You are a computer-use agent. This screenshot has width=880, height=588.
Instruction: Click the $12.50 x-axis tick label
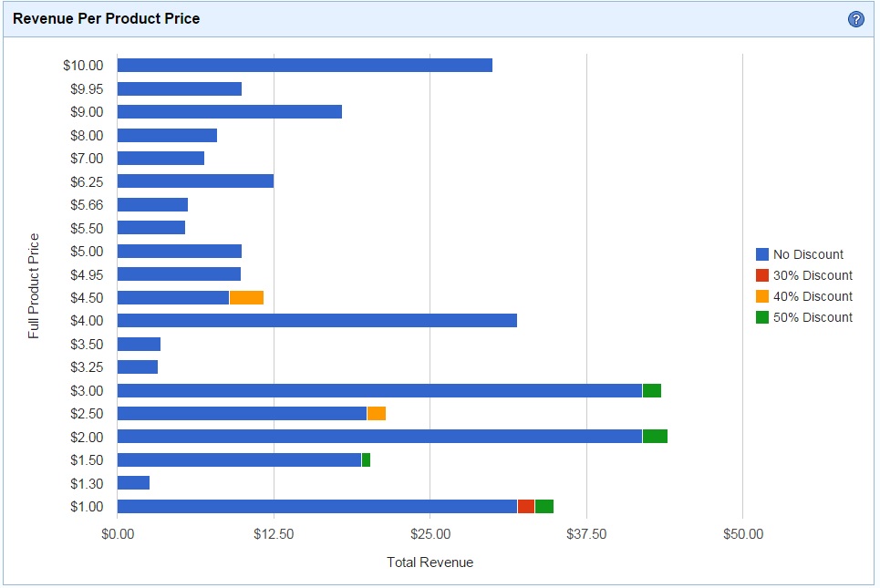pos(274,534)
